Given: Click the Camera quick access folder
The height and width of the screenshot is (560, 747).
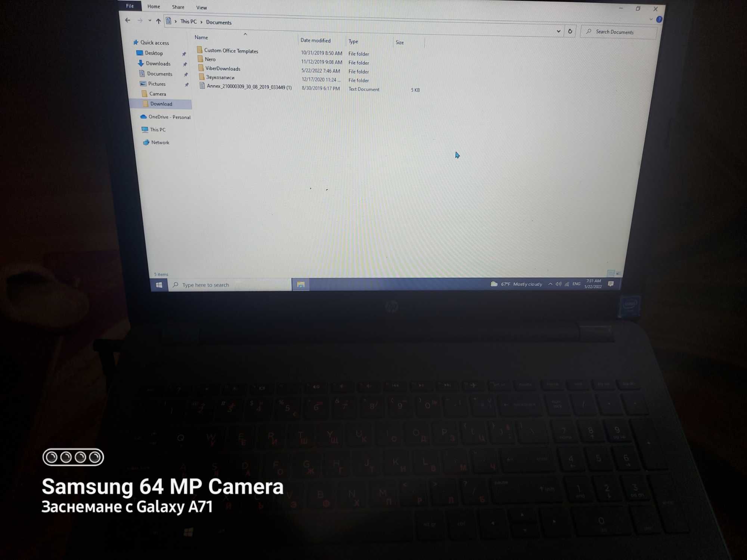Looking at the screenshot, I should (x=158, y=94).
